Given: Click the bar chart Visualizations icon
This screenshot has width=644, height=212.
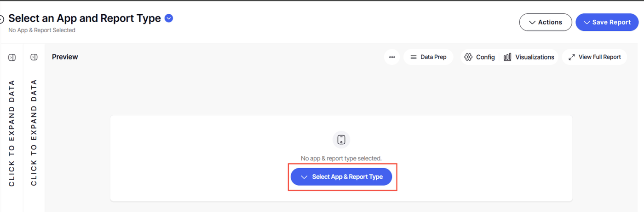Looking at the screenshot, I should (507, 57).
